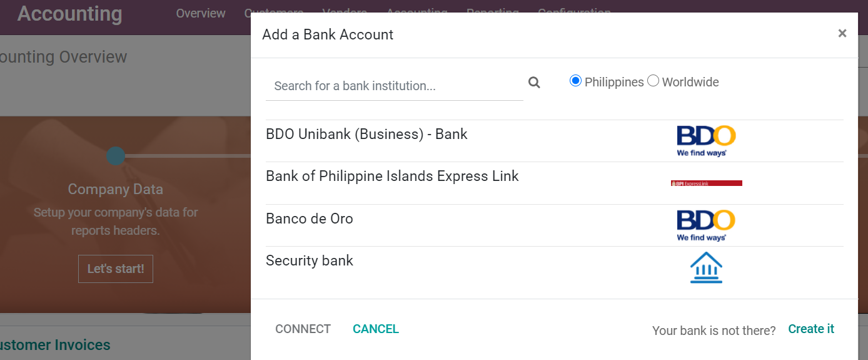Follow the Create it link
Viewport: 868px width, 360px height.
coord(810,329)
